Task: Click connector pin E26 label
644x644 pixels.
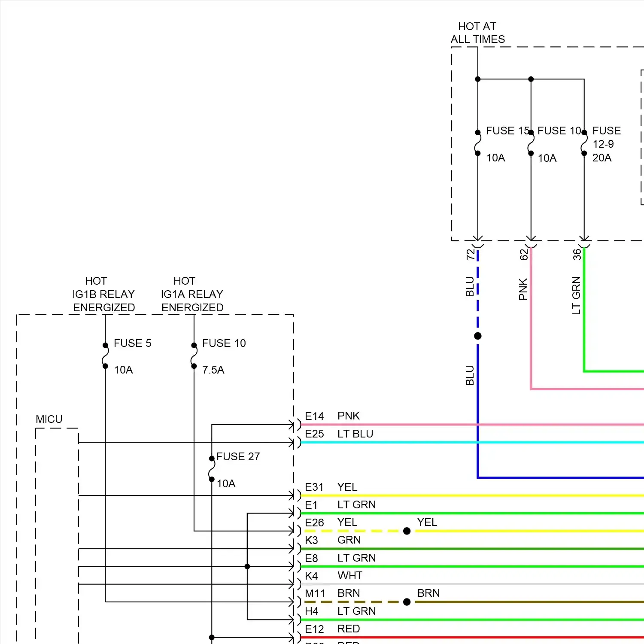Action: (x=314, y=522)
